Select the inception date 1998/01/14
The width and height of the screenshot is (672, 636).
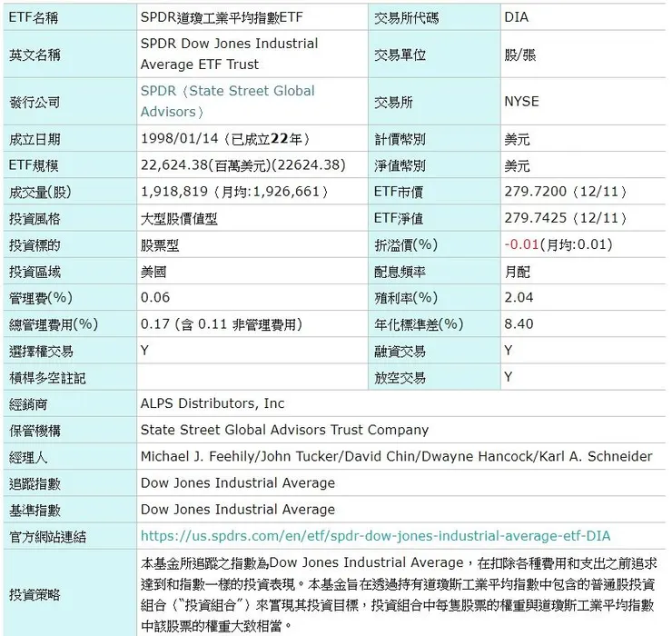[x=180, y=138]
